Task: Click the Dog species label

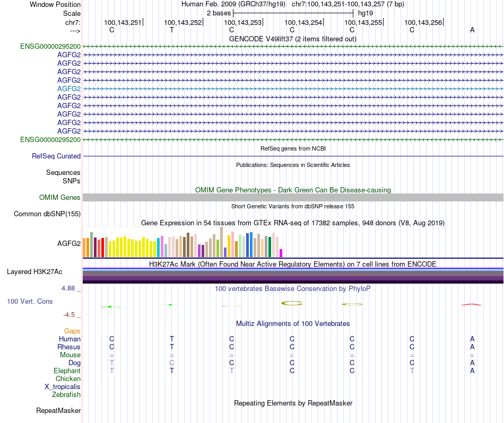Action: click(74, 363)
